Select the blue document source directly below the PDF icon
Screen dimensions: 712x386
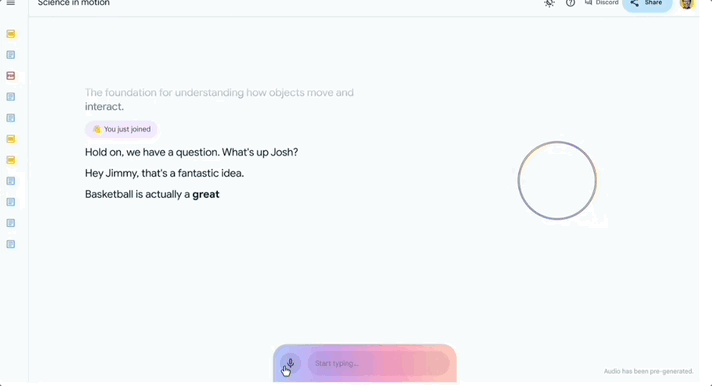(11, 97)
